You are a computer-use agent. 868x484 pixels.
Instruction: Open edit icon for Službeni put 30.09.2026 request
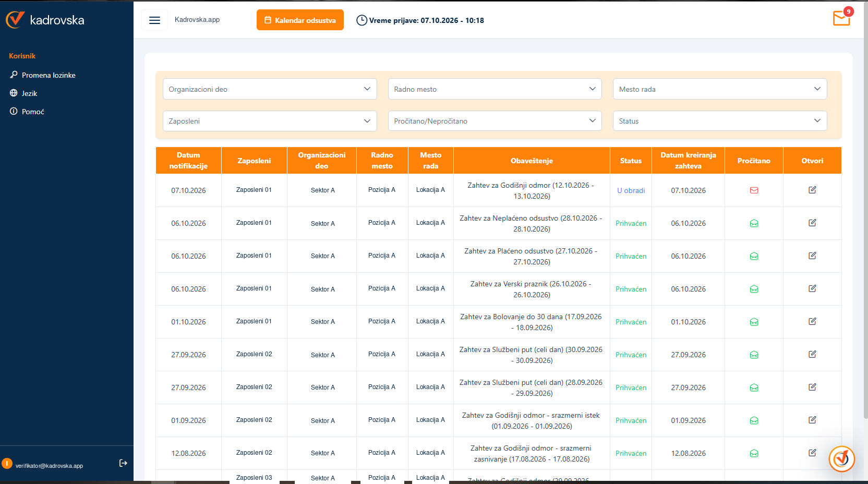[812, 354]
